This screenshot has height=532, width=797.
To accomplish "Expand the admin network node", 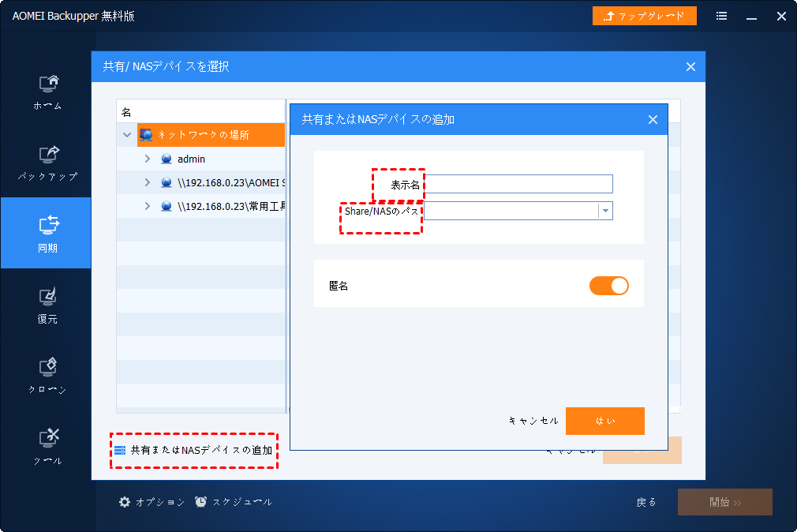I will pyautogui.click(x=148, y=159).
